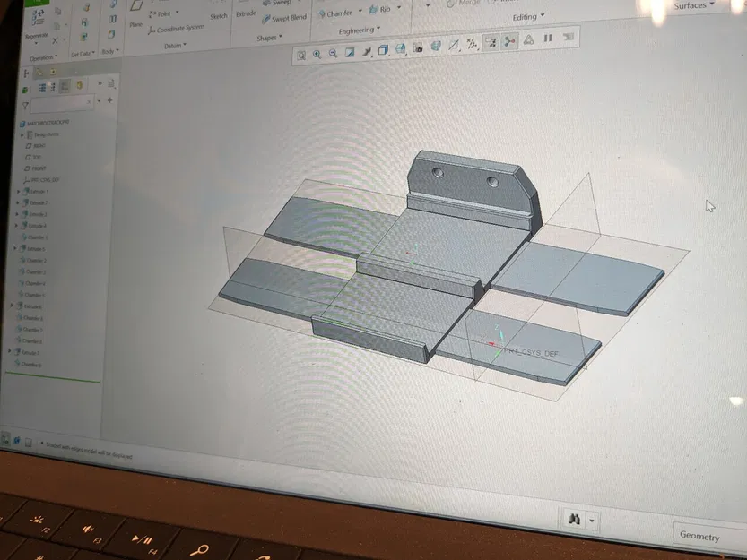Open the Display Style cube icon
This screenshot has width=747, height=560.
383,50
